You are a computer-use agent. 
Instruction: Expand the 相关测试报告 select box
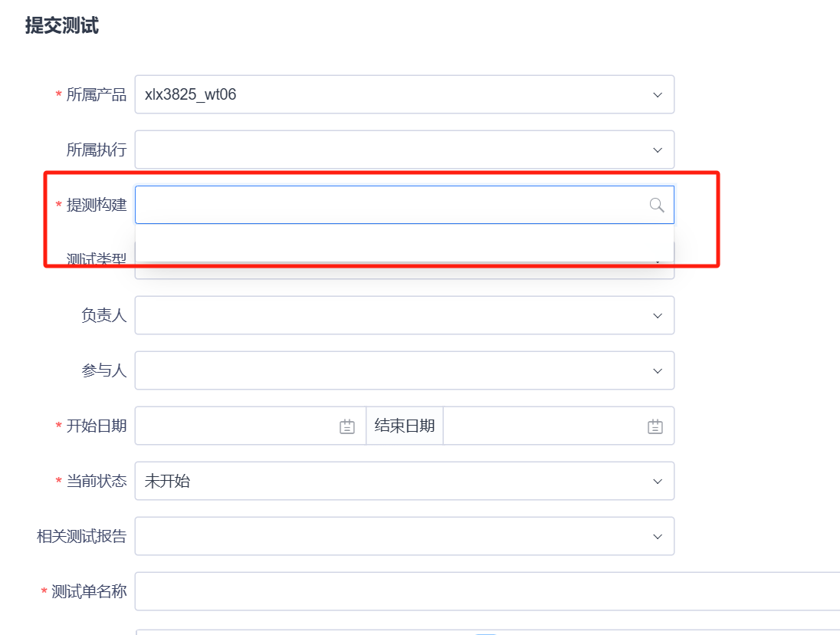(x=383, y=537)
